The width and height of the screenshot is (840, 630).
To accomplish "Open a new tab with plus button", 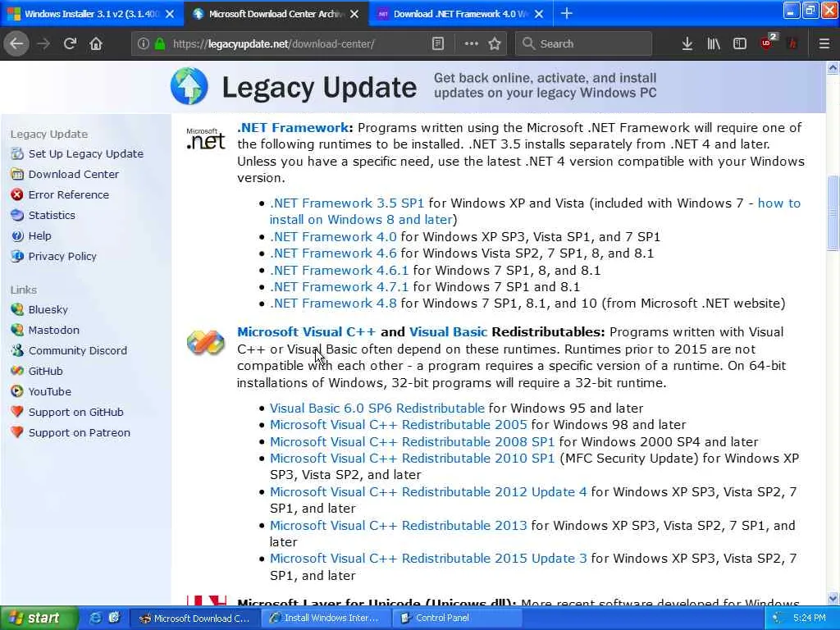I will [566, 13].
